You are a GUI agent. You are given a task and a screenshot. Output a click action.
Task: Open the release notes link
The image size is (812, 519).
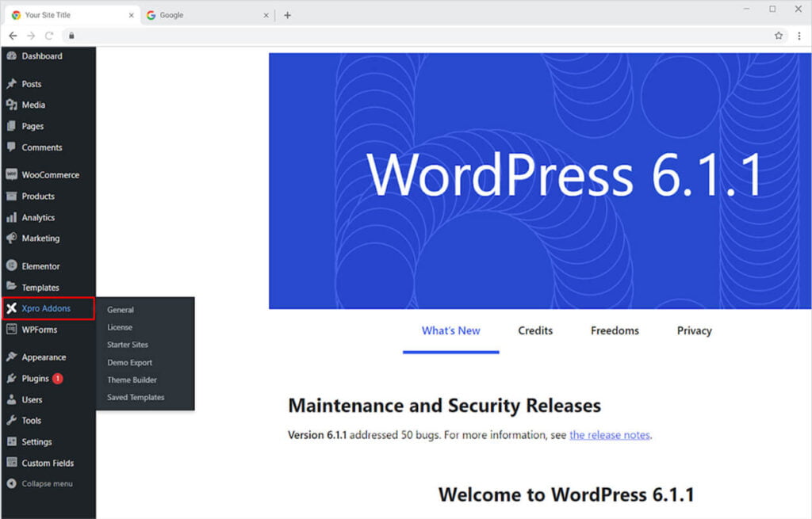(x=609, y=435)
